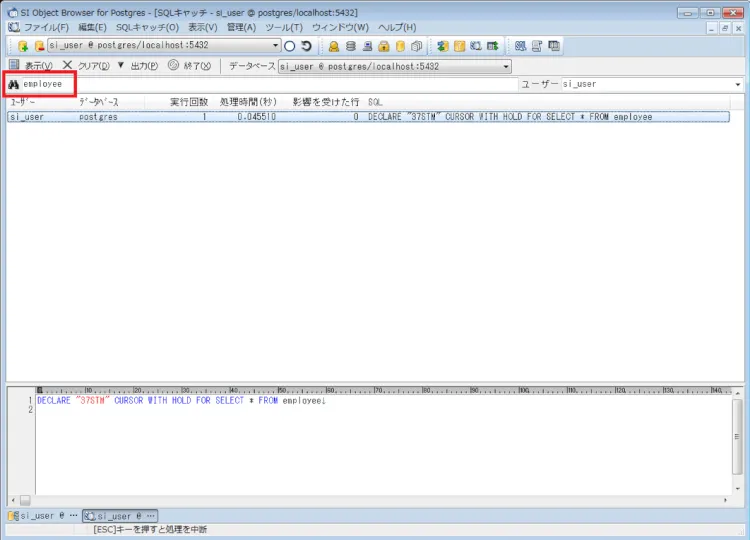Open the 管理(A) menu
Viewport: 750px width, 540px height.
point(241,27)
